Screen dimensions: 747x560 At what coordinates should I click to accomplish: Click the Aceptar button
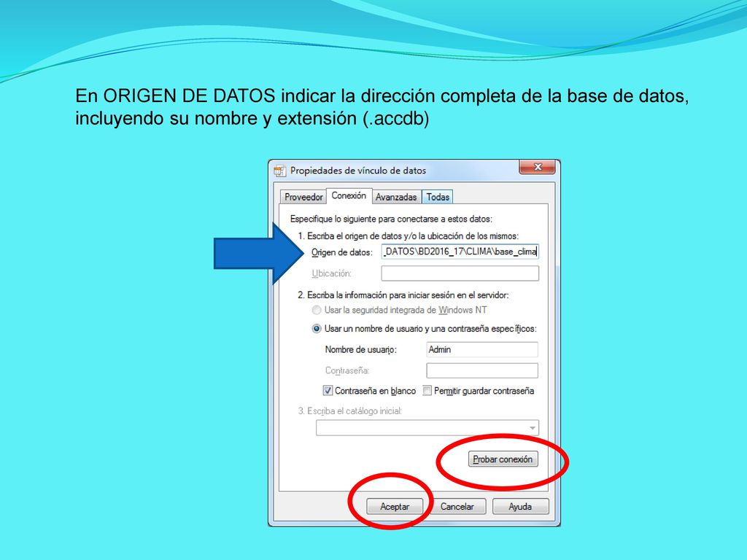[x=395, y=506]
